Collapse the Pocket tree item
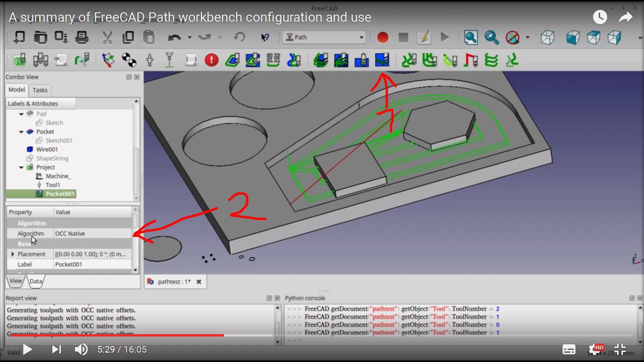 [x=21, y=132]
